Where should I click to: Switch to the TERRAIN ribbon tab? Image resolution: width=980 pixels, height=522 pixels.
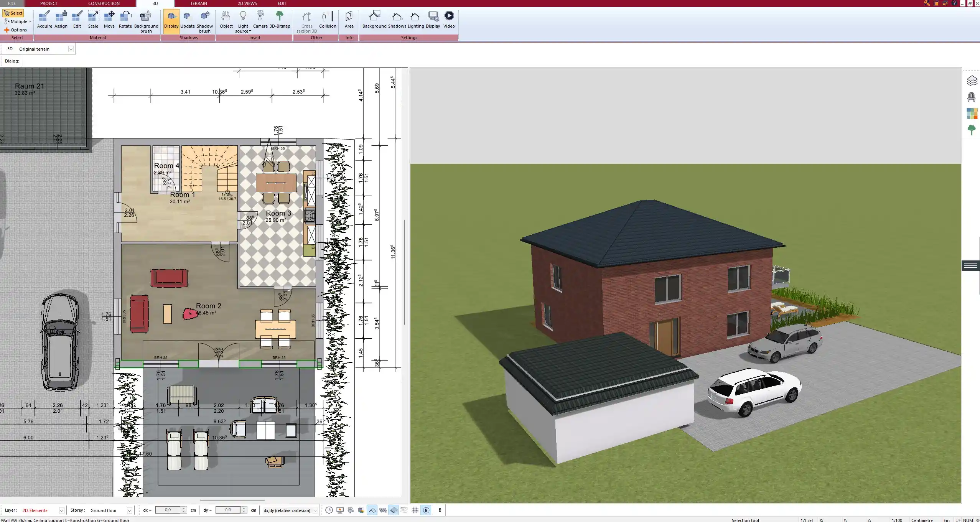(198, 3)
